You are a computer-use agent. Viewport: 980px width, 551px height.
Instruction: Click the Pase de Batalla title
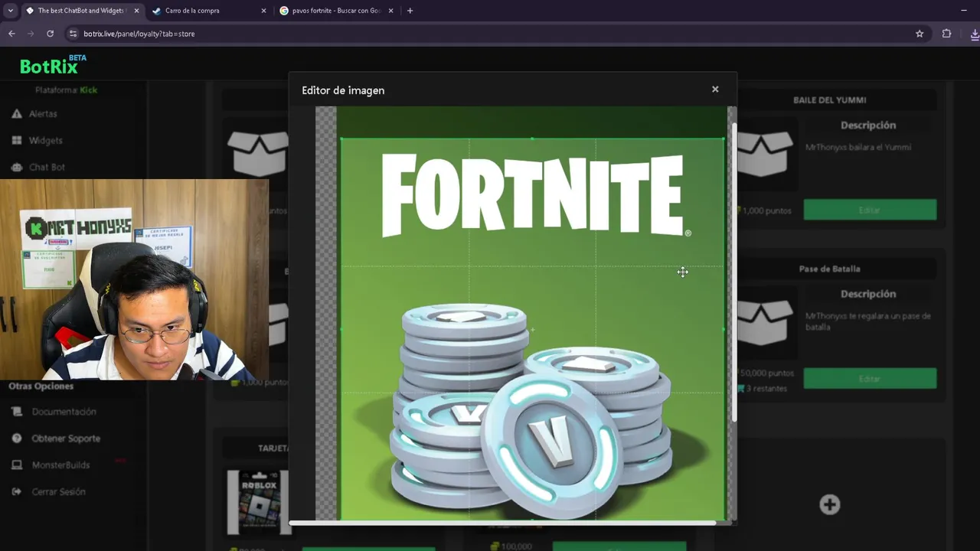coord(830,269)
